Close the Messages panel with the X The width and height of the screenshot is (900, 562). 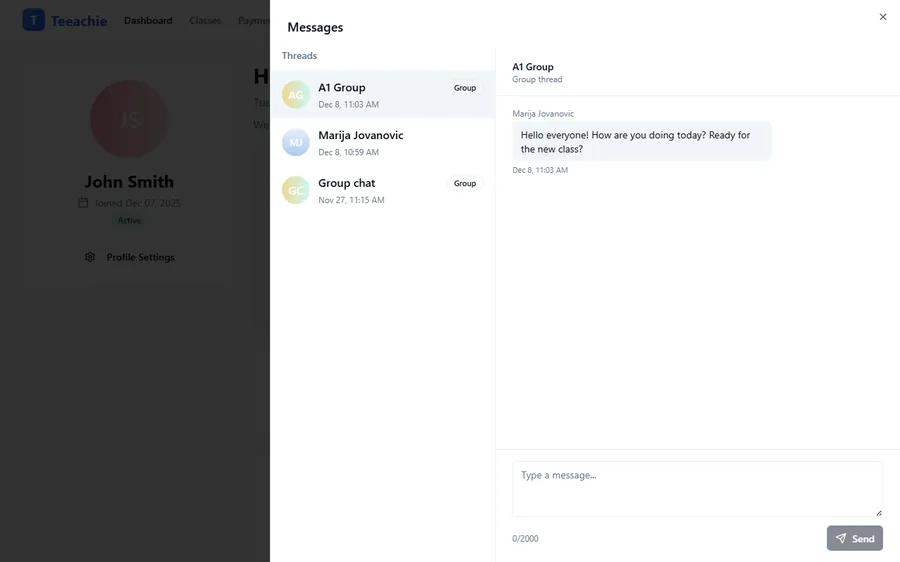[883, 17]
